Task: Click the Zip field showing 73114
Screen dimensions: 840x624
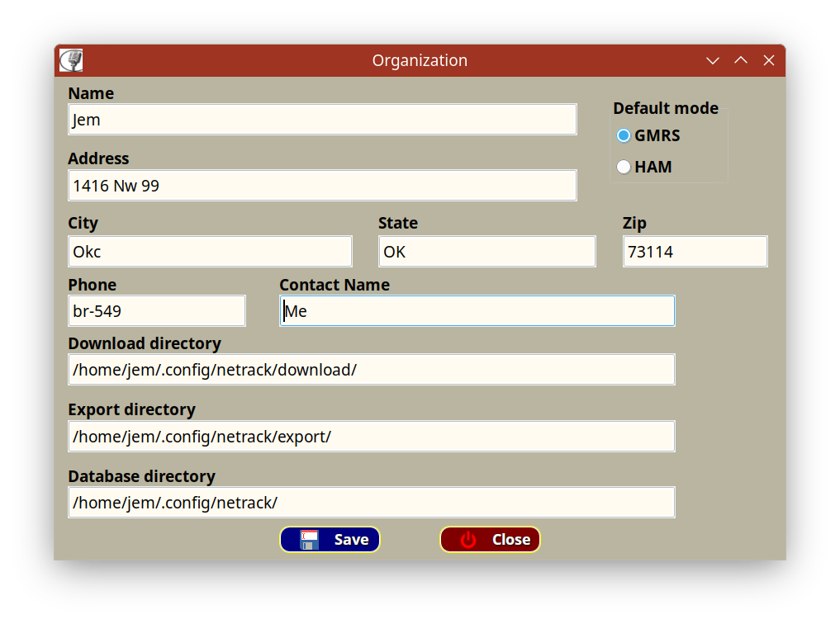Action: point(695,252)
